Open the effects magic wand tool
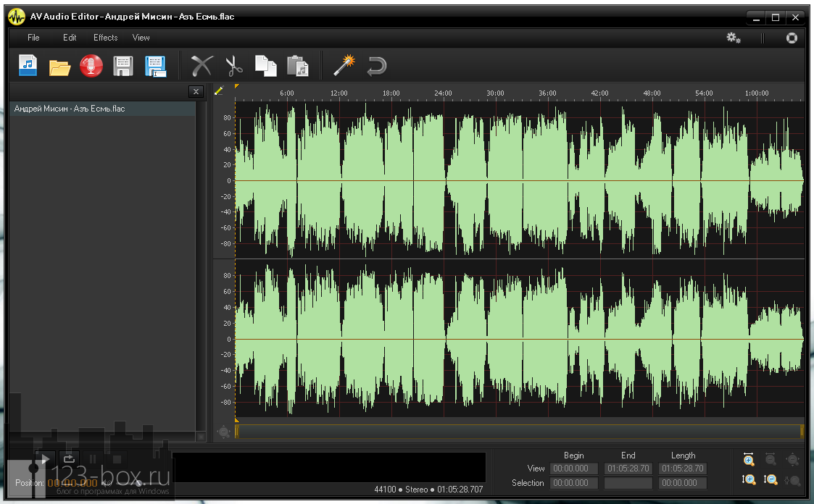The height and width of the screenshot is (504, 814). click(x=344, y=65)
